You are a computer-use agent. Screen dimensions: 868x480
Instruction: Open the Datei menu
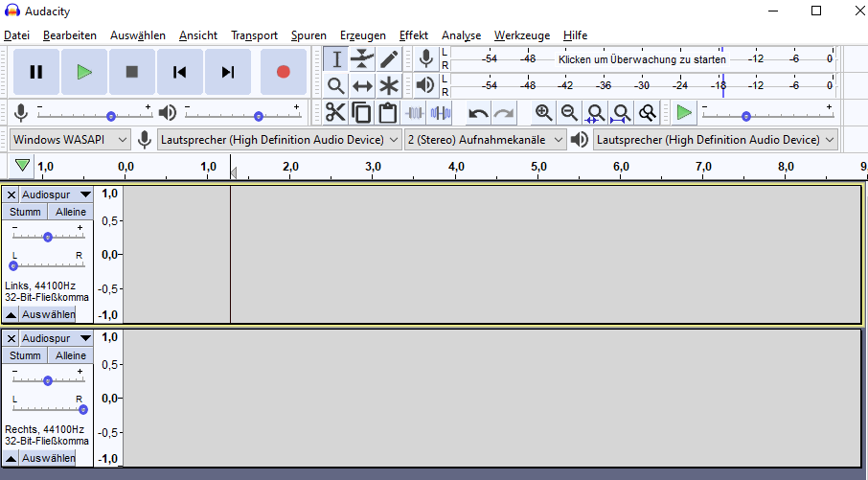click(16, 35)
